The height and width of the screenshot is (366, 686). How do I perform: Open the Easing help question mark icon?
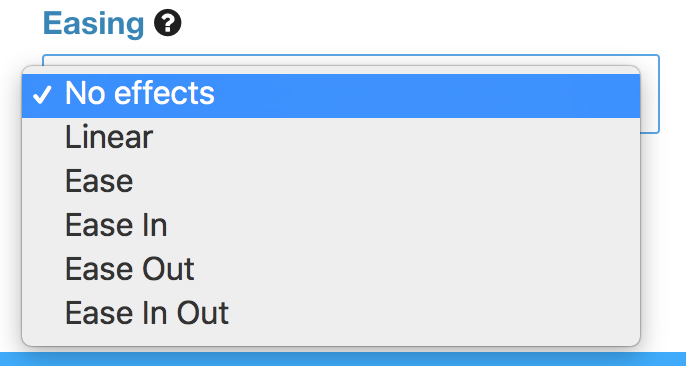[168, 23]
